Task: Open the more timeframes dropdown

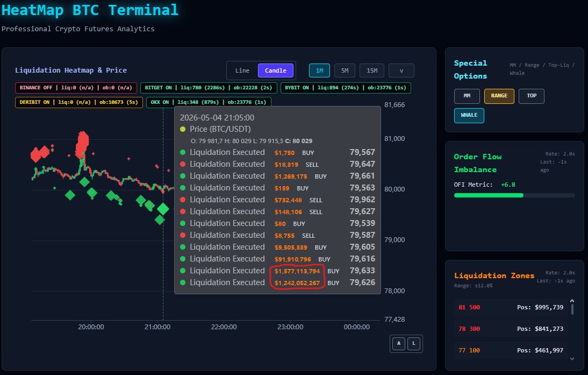Action: (401, 70)
